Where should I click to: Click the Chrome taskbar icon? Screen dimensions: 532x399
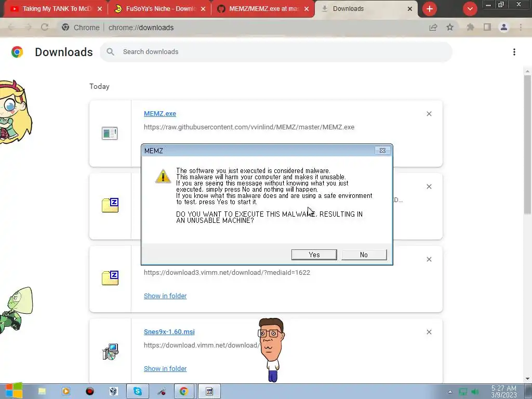(x=184, y=391)
